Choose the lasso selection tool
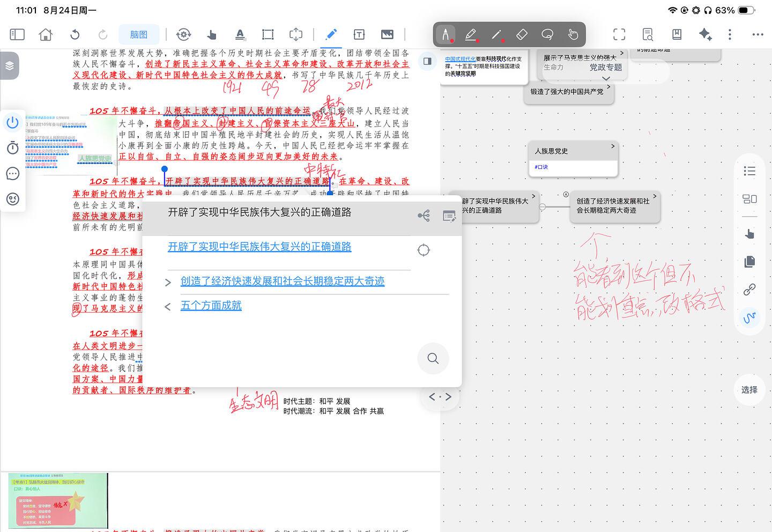The image size is (772, 532). point(547,35)
